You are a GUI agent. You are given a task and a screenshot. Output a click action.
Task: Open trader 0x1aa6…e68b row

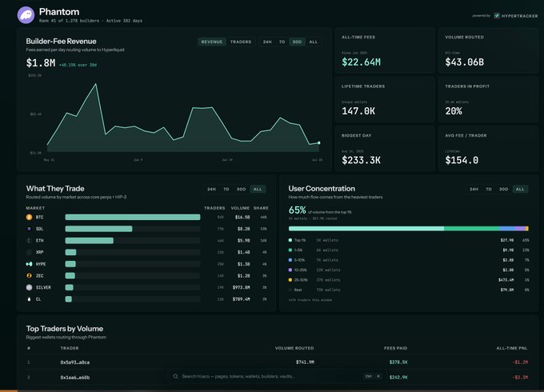(x=278, y=378)
